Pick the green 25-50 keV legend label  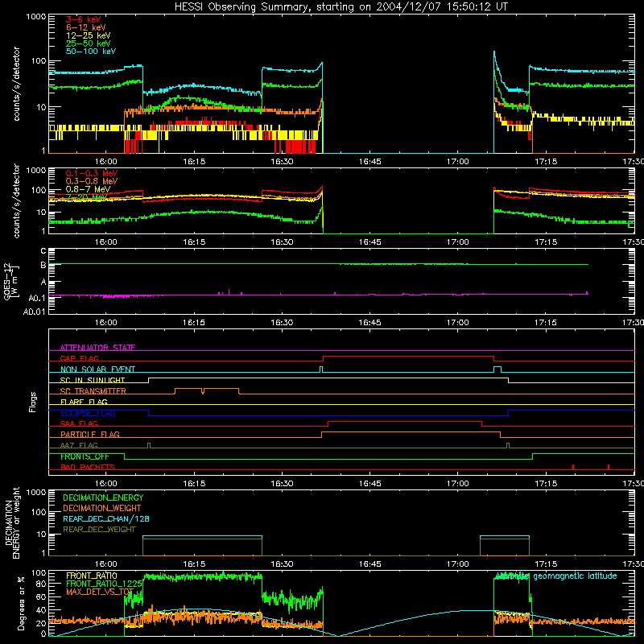click(89, 43)
